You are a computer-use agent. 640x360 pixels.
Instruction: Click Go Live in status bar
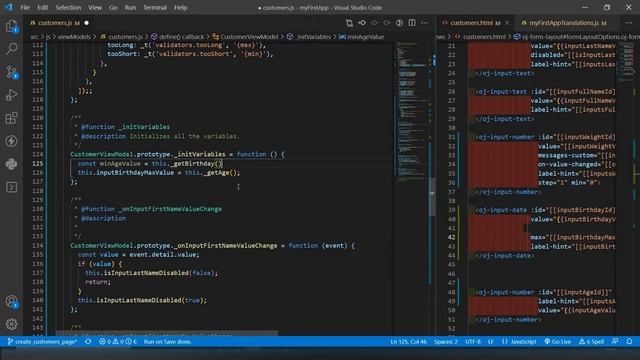coord(558,342)
